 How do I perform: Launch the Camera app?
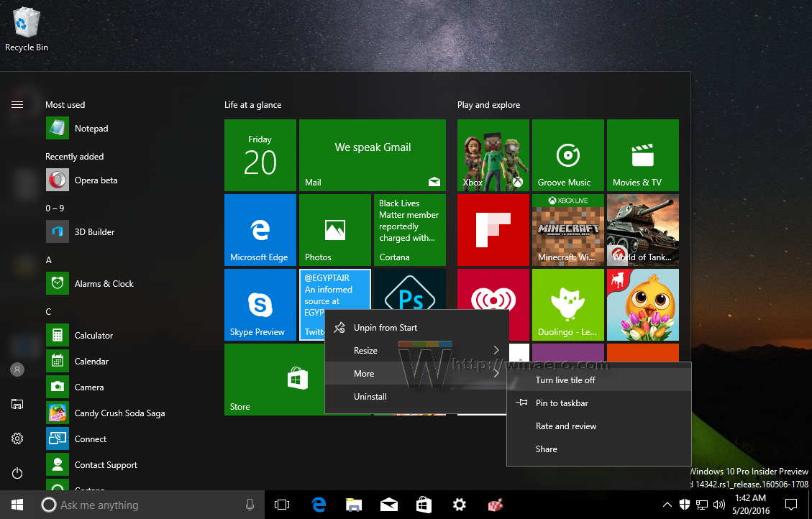pos(75,387)
